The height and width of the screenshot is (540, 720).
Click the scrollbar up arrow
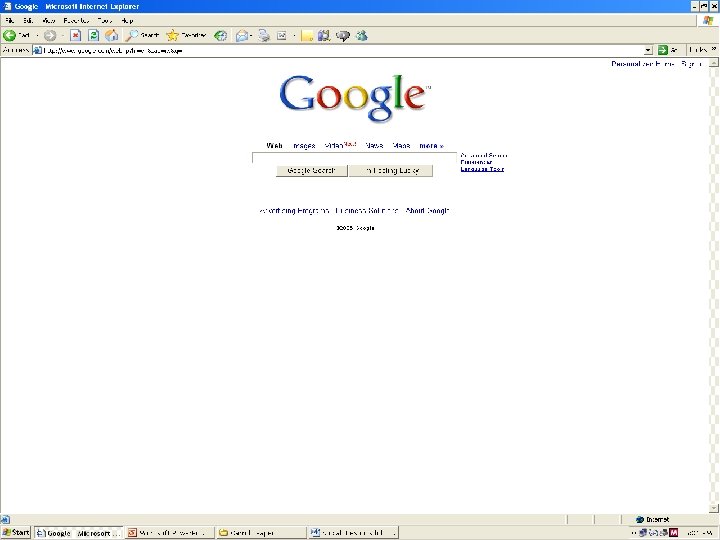[714, 63]
